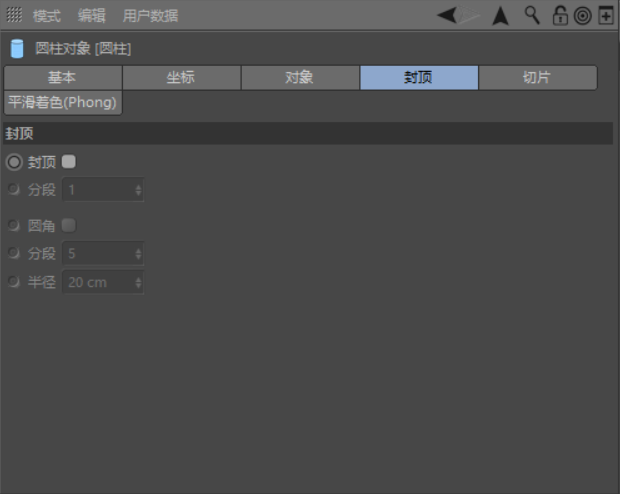Viewport: 620px width, 494px height.
Task: Open the 编辑 menu
Action: [x=92, y=16]
